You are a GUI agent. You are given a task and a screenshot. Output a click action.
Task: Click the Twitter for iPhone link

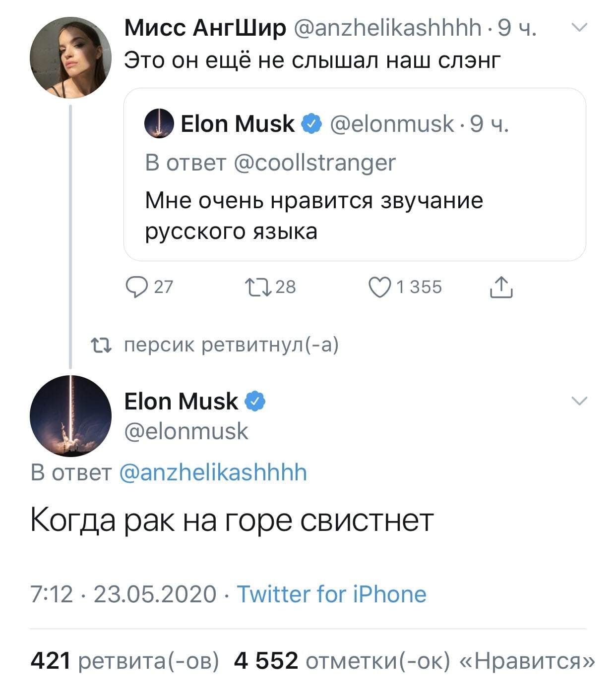331,594
